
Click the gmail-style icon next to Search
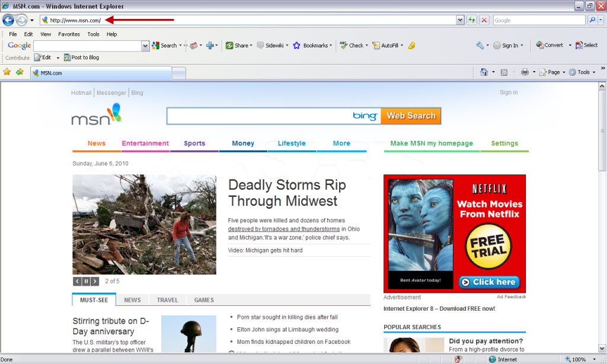coord(193,45)
